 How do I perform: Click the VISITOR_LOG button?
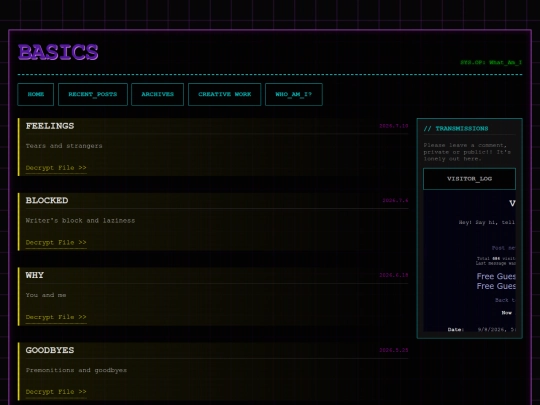click(x=469, y=179)
